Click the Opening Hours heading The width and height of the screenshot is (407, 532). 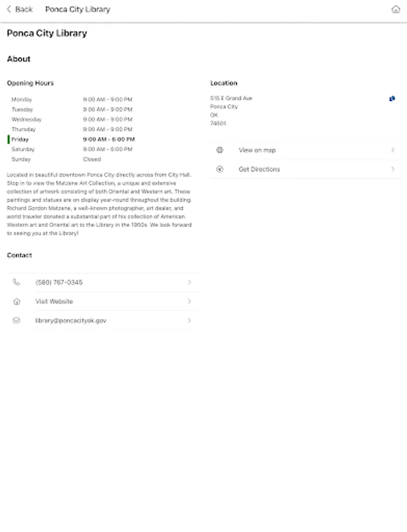tap(30, 83)
